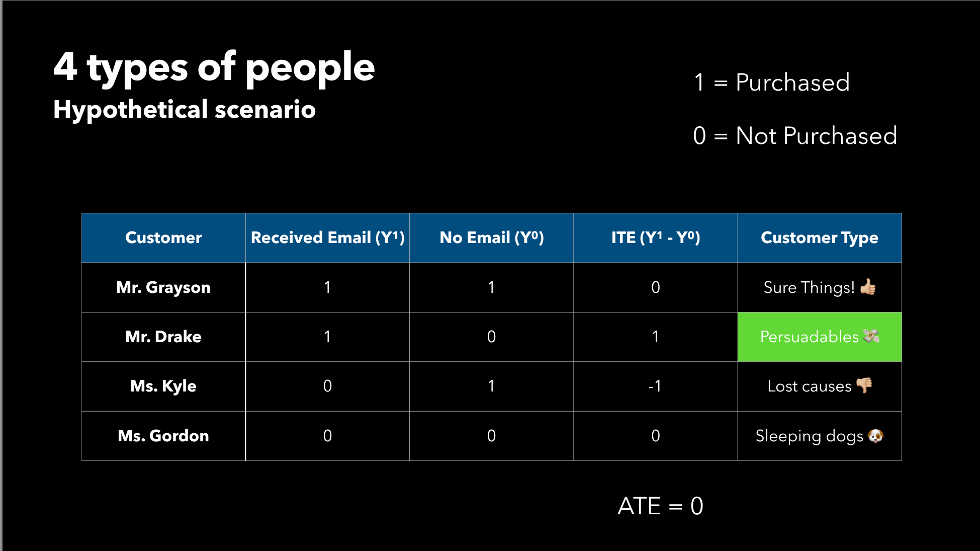980x551 pixels.
Task: Select the Mr. Grayson row label
Action: 163,287
